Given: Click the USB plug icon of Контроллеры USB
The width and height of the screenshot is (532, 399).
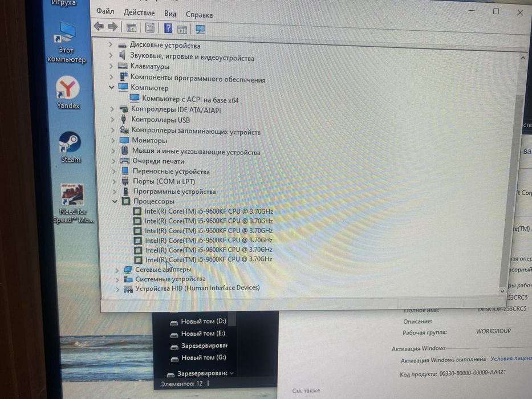Looking at the screenshot, I should [124, 119].
